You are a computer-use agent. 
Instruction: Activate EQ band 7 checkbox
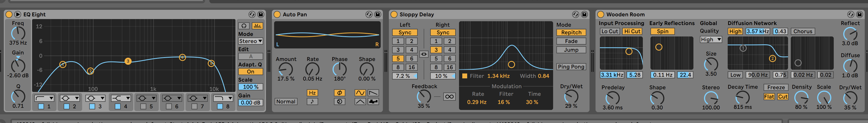point(194,106)
